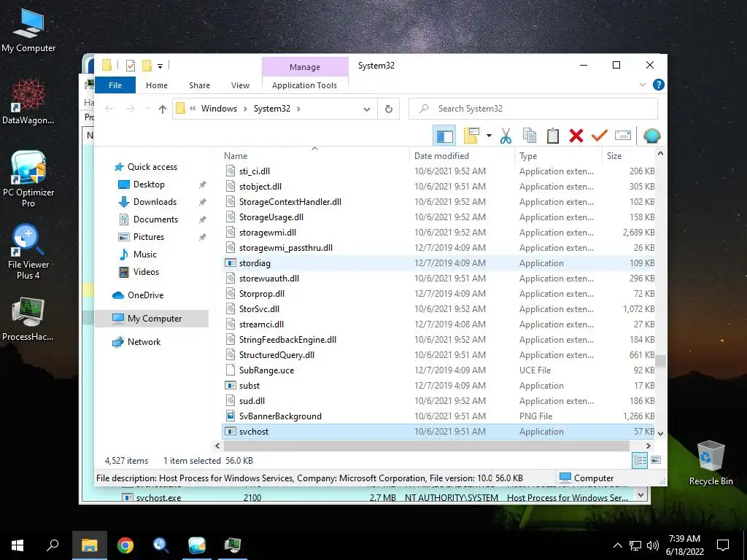
Task: Open Chrome from the taskbar
Action: [125, 545]
